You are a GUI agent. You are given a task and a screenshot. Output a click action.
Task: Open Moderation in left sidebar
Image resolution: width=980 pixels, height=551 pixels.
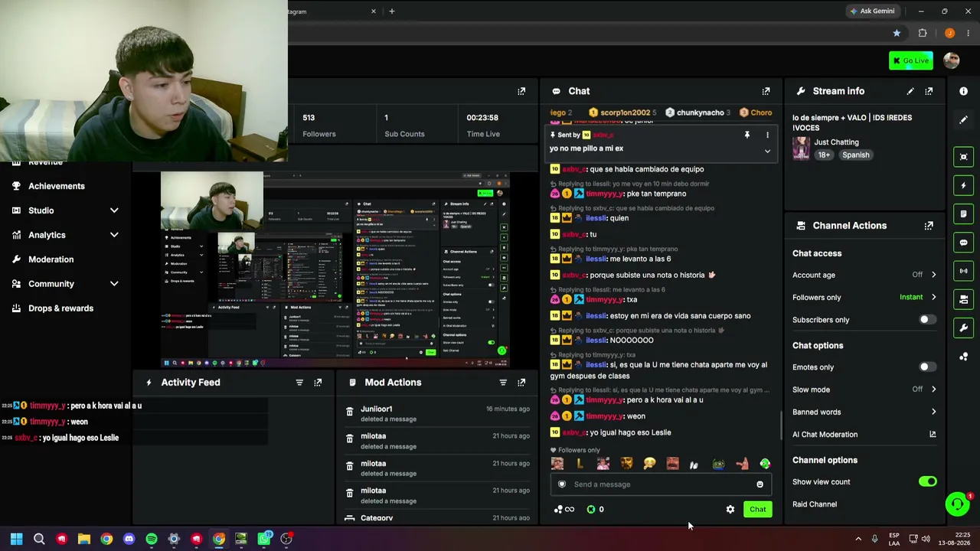pos(51,259)
